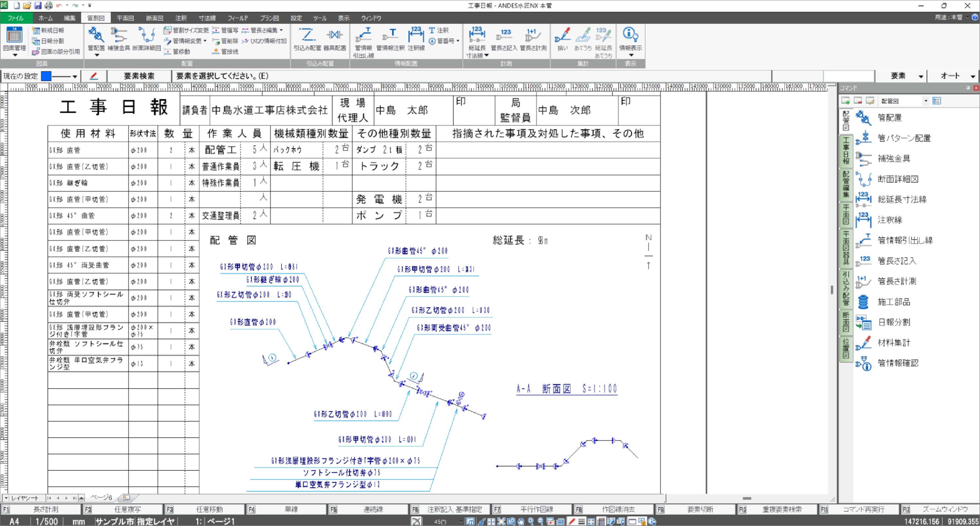
Task: Click the save icon in quick access toolbar
Action: 38,5
